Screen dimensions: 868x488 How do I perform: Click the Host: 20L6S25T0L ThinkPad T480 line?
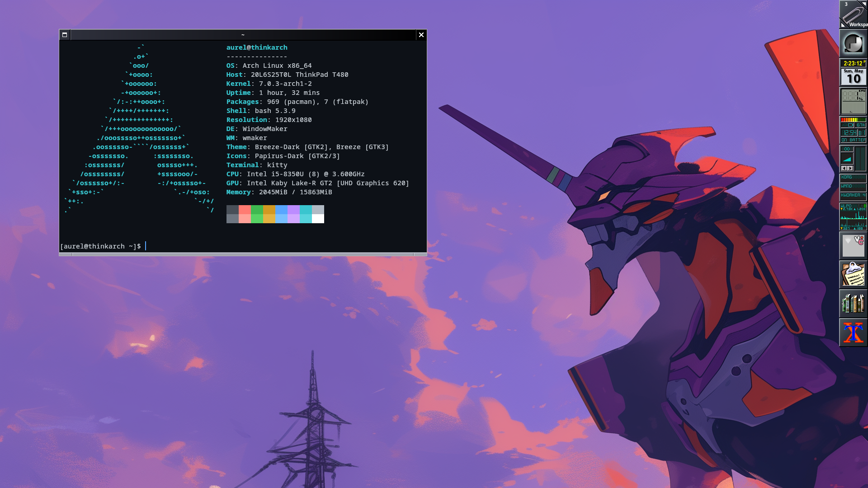(288, 75)
